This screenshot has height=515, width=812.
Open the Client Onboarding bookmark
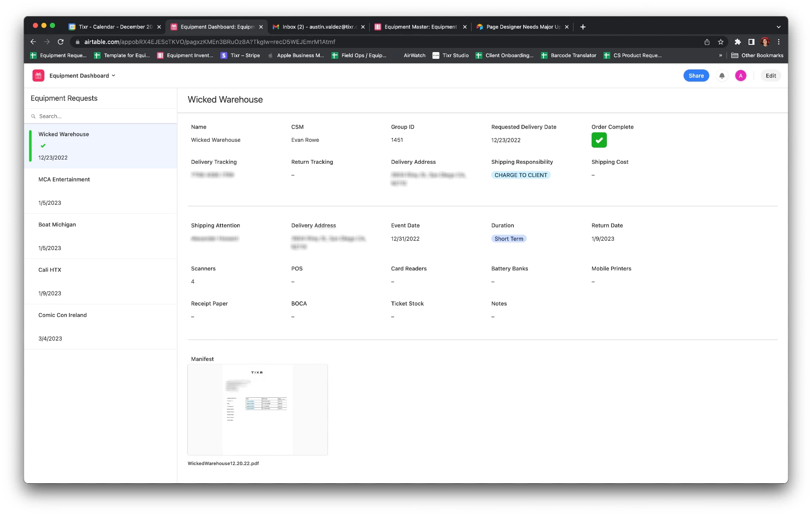click(x=505, y=55)
